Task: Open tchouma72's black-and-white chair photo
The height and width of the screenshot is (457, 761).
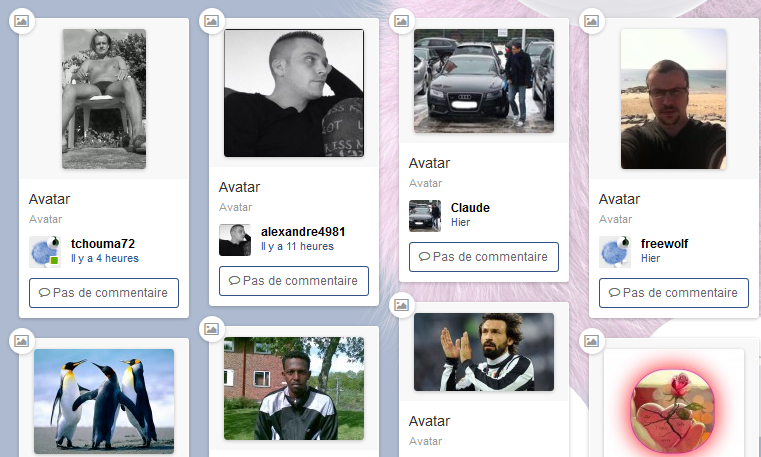Action: (x=104, y=99)
